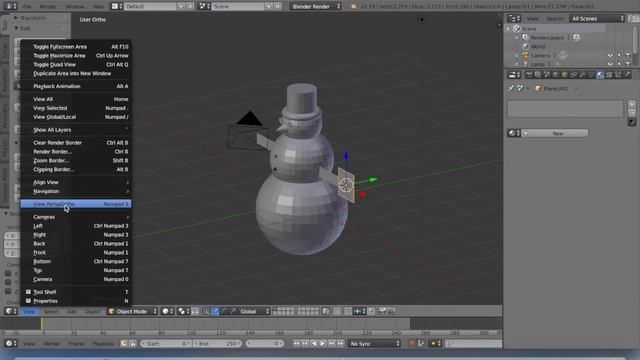Open the viewport shading mode dropdown

click(167, 311)
